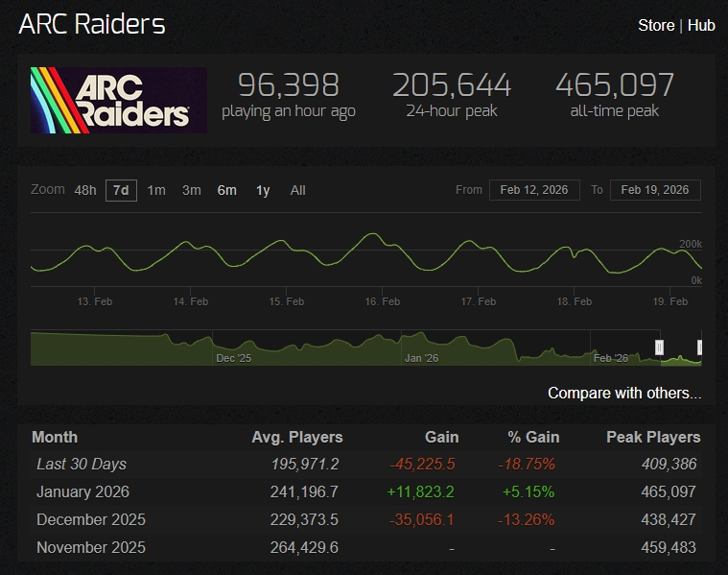Select the January 2026 row label
Viewport: 728px width, 575px height.
(x=83, y=491)
